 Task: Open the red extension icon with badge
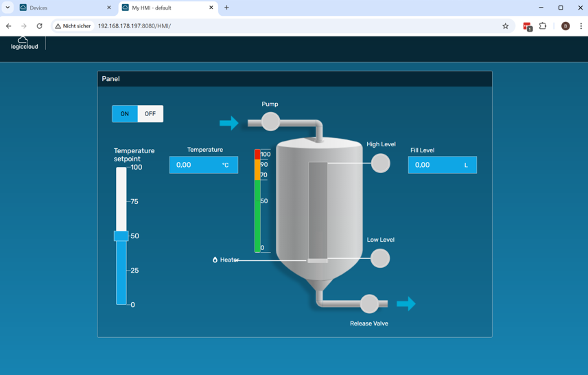(x=528, y=26)
